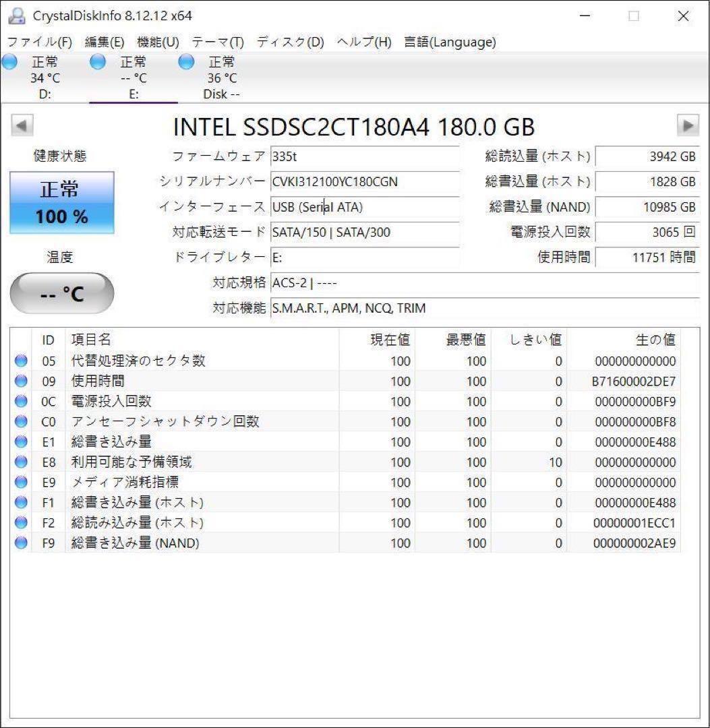
Task: Click the previous disk arrow button
Action: click(x=22, y=125)
